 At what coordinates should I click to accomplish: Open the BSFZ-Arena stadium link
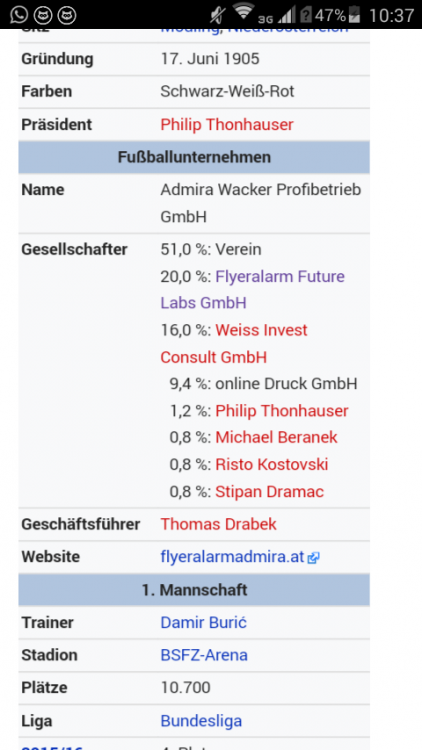coord(204,655)
